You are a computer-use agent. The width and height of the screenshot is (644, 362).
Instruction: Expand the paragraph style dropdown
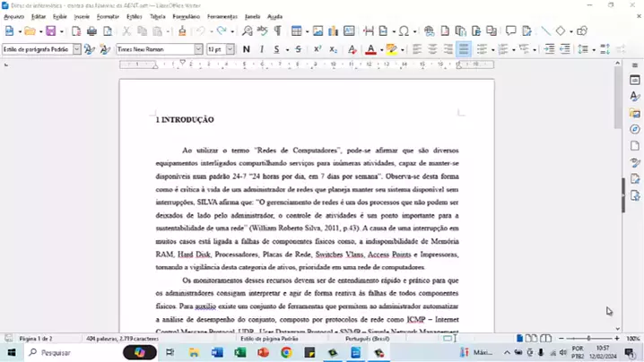pos(76,49)
